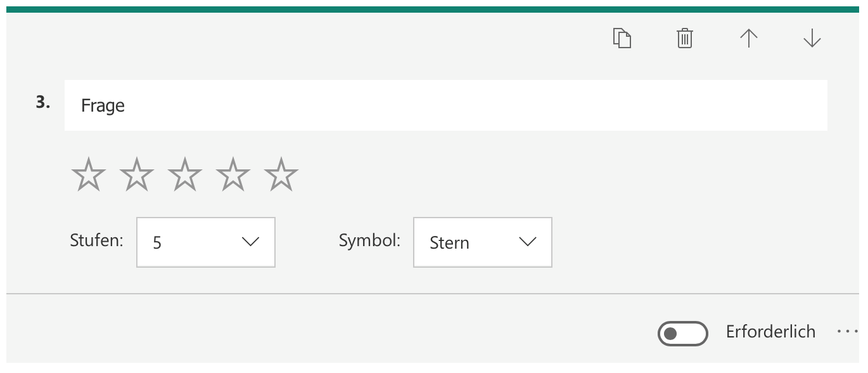Move question down with arrow icon

click(x=812, y=39)
